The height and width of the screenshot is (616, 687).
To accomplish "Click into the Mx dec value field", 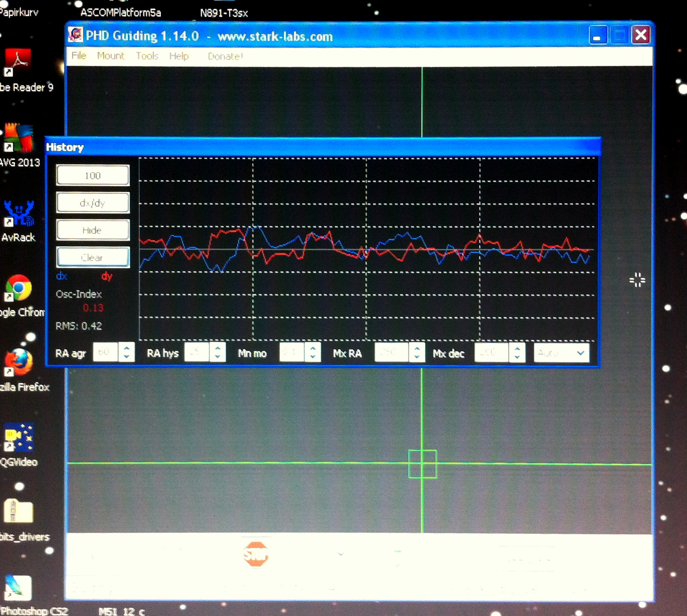I will coord(491,352).
